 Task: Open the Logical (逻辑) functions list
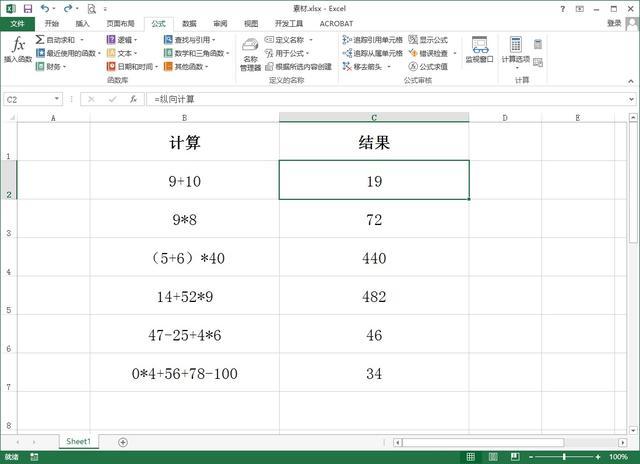[122, 40]
